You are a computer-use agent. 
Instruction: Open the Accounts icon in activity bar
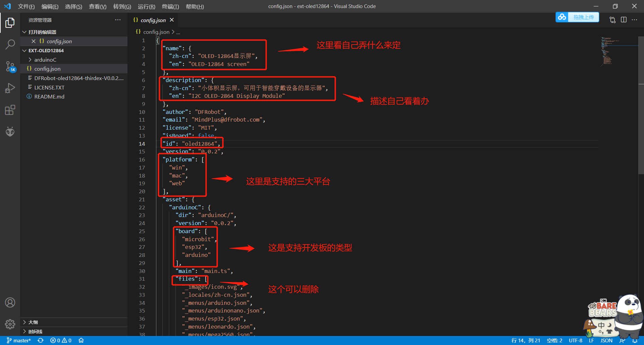[x=10, y=302]
